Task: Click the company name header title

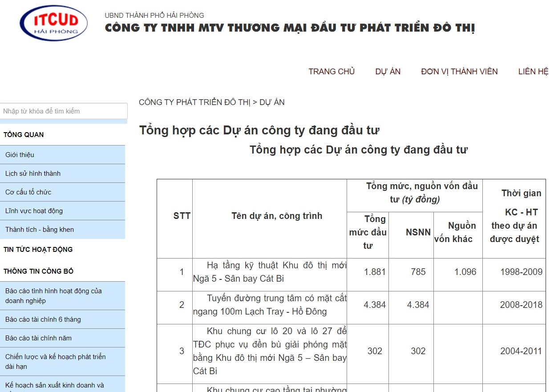Action: click(x=290, y=28)
